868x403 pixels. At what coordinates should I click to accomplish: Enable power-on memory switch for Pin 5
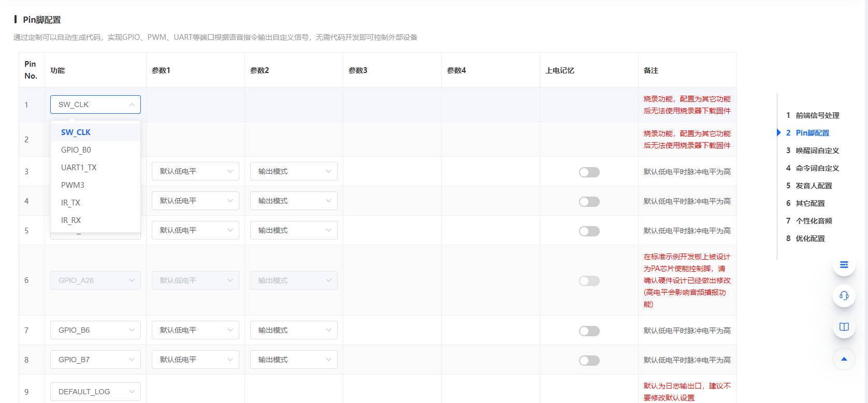[589, 231]
